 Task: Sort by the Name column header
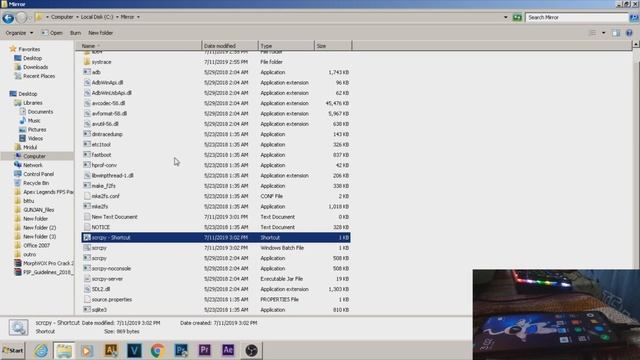point(138,46)
